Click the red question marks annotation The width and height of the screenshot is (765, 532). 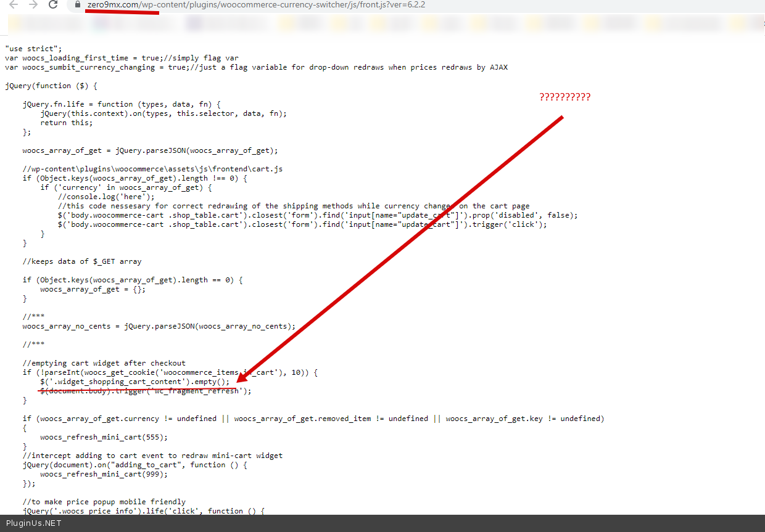[564, 97]
